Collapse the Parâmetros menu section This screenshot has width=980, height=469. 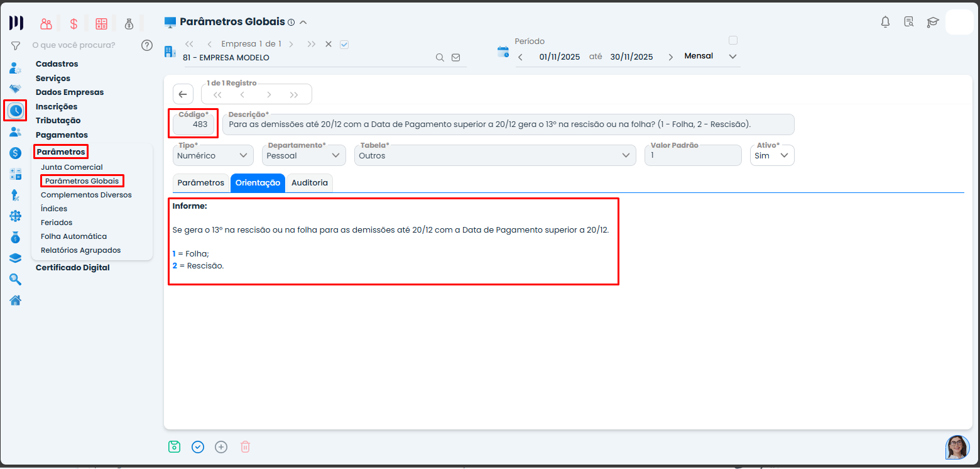61,152
